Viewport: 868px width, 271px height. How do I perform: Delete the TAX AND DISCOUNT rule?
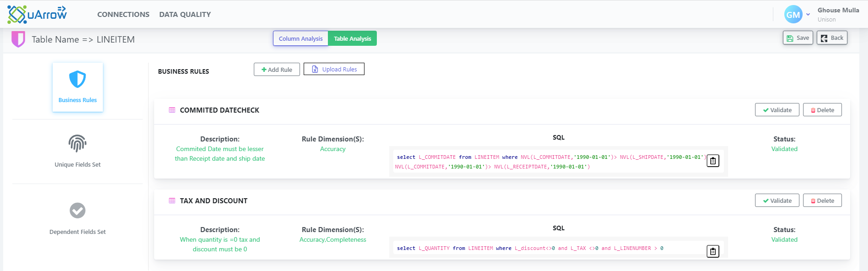[822, 201]
